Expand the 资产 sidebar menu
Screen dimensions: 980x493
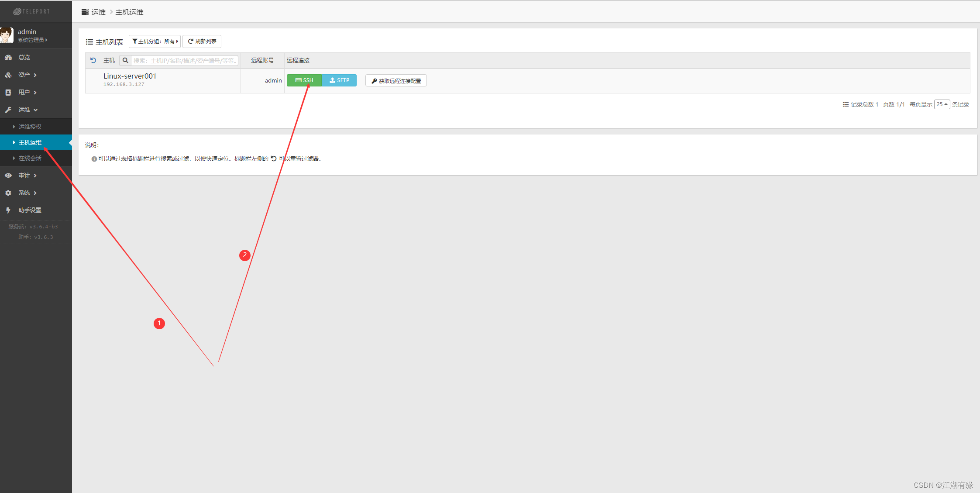[26, 75]
